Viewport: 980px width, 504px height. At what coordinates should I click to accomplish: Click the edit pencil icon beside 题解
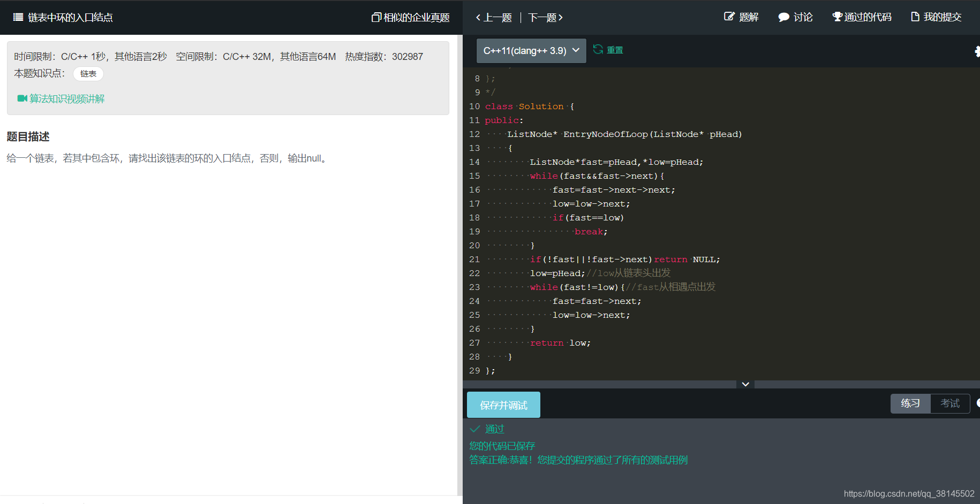coord(729,17)
